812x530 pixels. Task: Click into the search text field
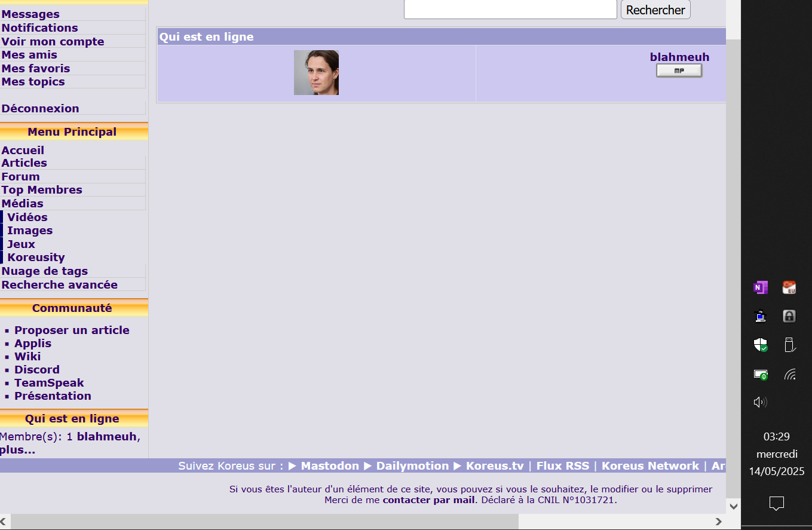510,10
